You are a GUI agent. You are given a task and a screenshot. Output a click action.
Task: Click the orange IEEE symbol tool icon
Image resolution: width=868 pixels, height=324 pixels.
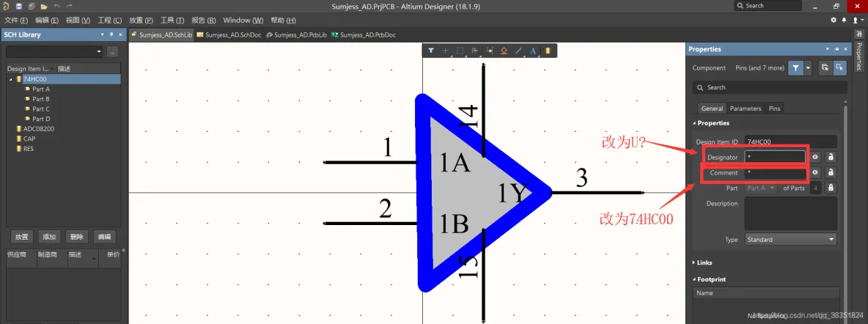click(504, 51)
